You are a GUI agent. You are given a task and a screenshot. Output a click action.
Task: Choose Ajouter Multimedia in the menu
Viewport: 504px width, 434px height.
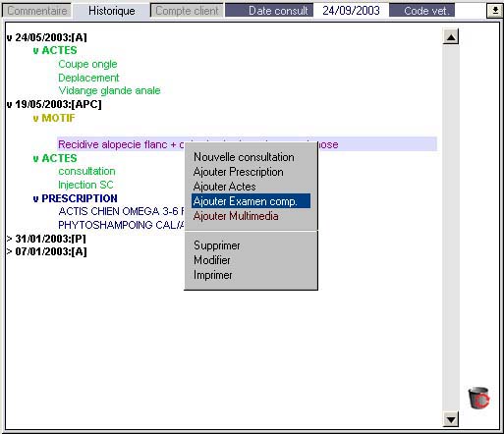(x=236, y=216)
